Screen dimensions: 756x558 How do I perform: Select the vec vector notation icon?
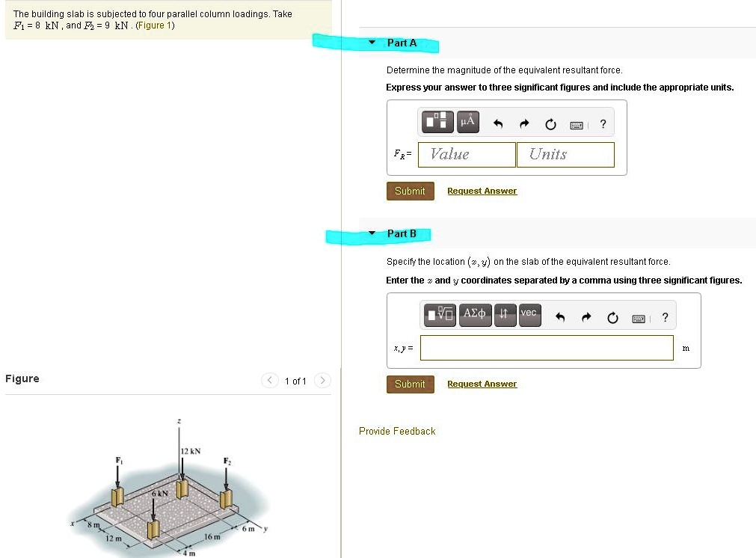(529, 315)
